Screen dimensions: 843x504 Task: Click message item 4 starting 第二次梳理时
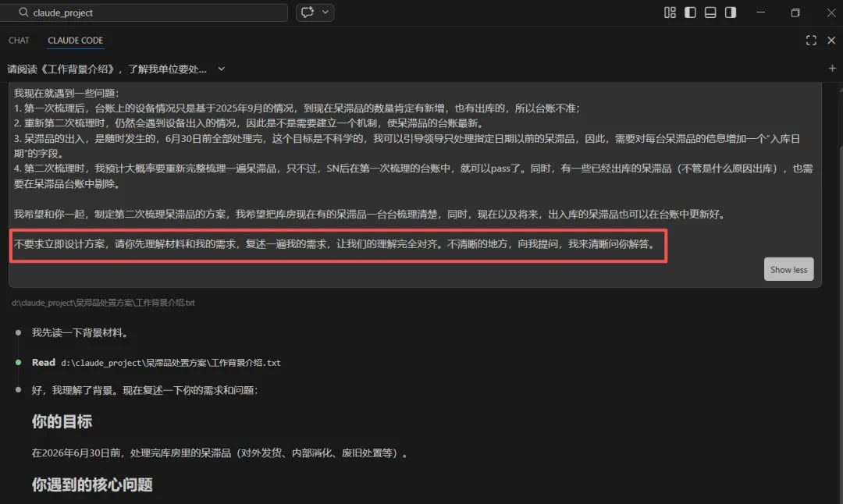413,176
